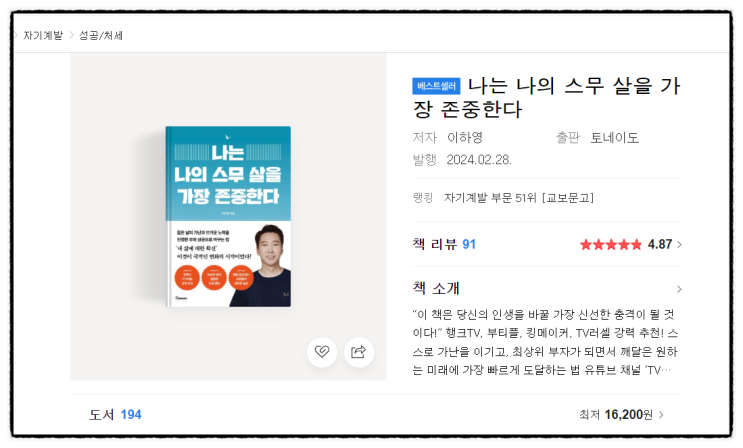743x448 pixels.
Task: Read the book introduction text
Action: coord(545,342)
